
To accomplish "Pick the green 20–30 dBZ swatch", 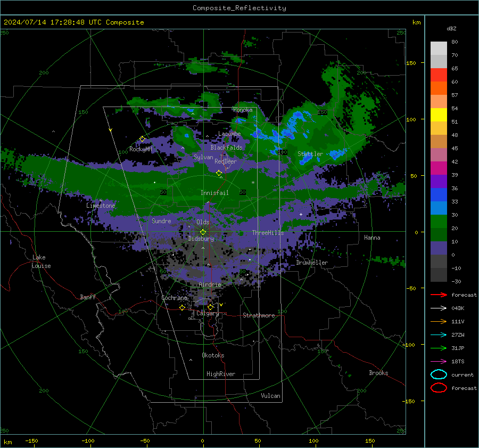I will pyautogui.click(x=439, y=222).
